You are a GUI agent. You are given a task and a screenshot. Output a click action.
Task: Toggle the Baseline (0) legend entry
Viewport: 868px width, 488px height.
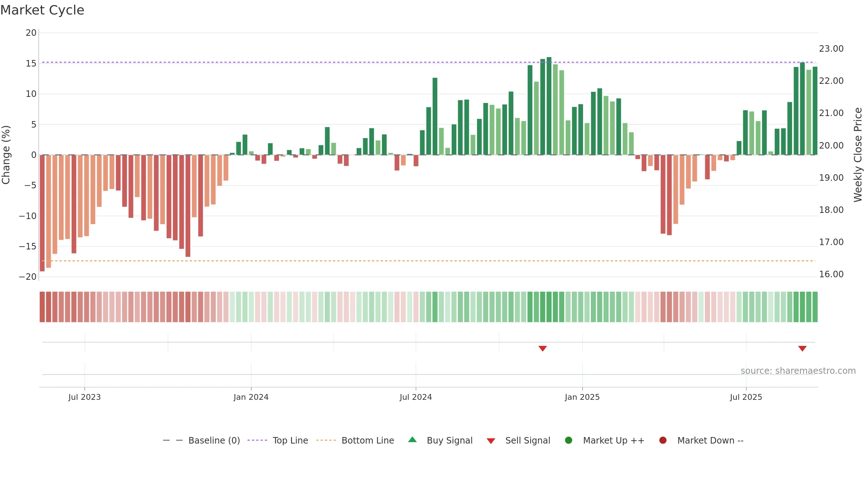click(x=201, y=440)
